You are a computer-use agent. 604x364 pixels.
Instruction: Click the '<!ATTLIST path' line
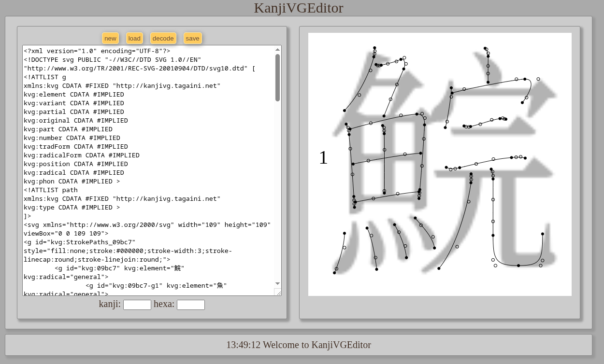pos(51,190)
